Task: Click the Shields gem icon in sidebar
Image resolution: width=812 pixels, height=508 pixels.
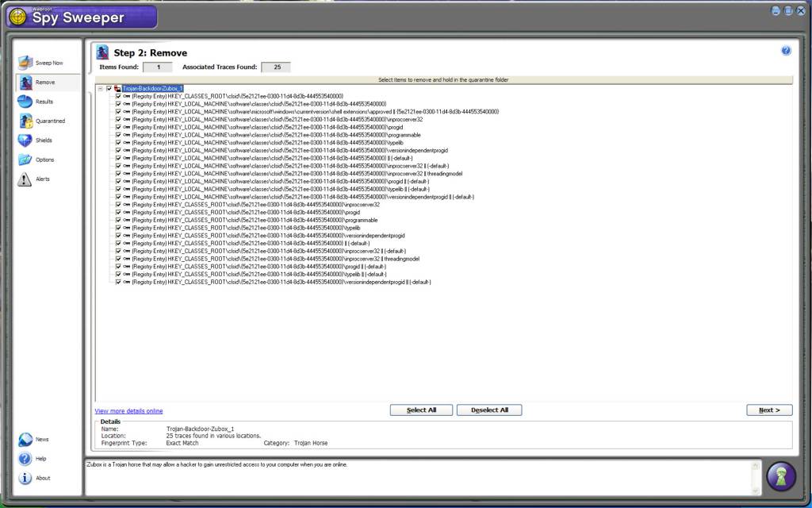Action: coord(25,140)
